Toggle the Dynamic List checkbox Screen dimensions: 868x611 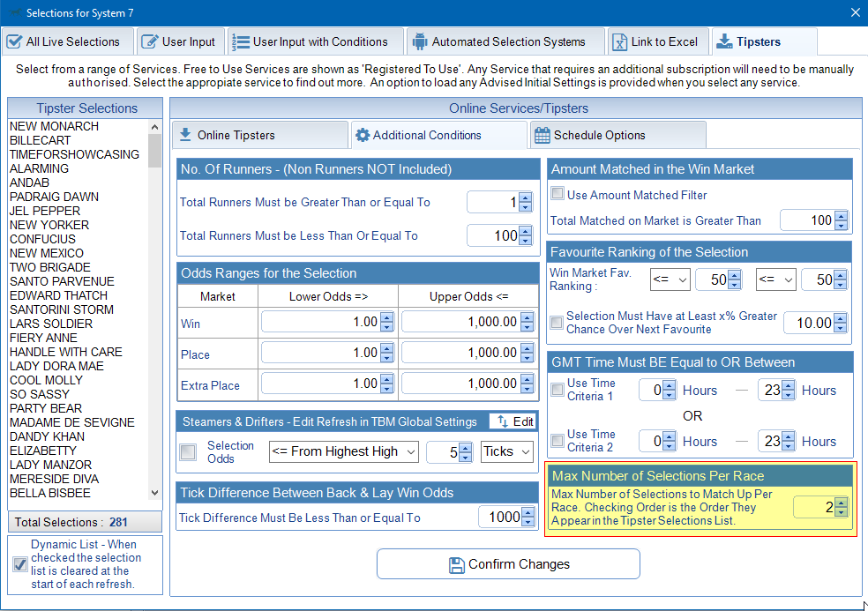tap(20, 564)
